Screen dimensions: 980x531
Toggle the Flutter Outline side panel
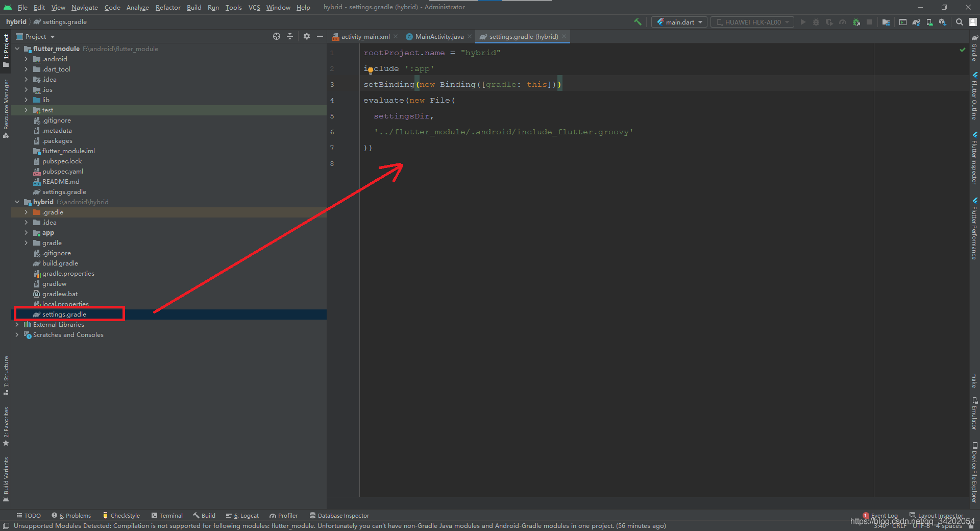tap(974, 96)
